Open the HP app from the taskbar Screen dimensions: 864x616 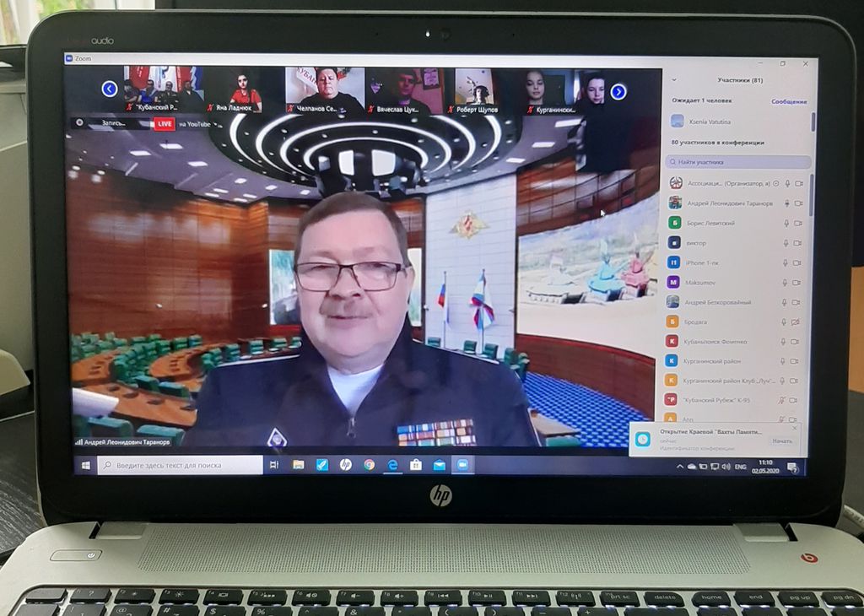(345, 465)
